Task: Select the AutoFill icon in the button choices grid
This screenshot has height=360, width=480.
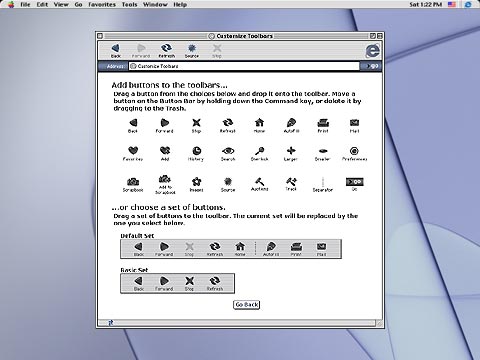Action: 291,126
